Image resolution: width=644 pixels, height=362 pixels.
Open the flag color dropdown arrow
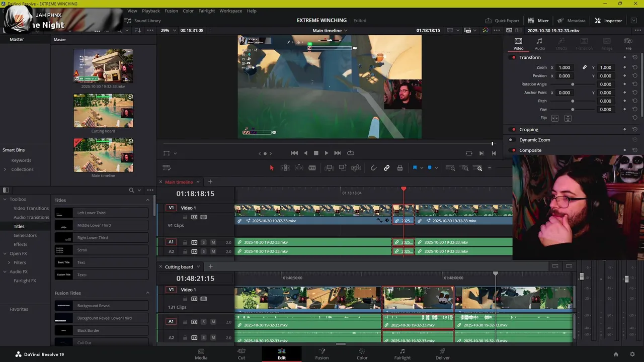pos(421,168)
